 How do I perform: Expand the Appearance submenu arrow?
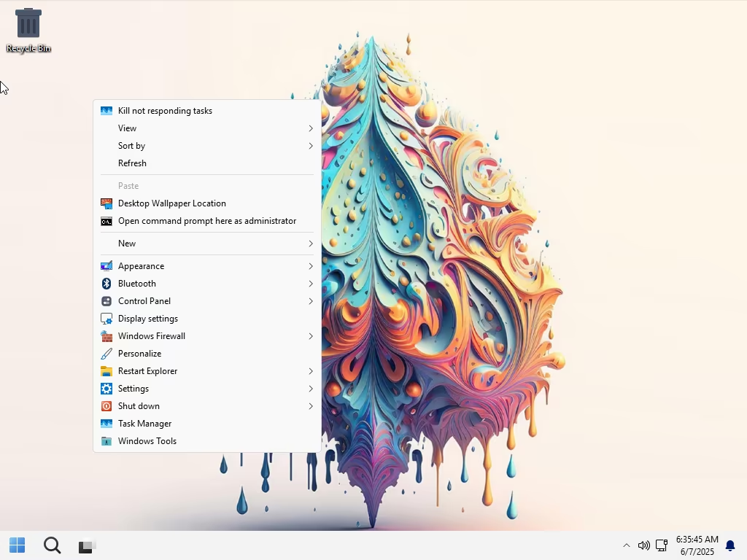pos(311,265)
